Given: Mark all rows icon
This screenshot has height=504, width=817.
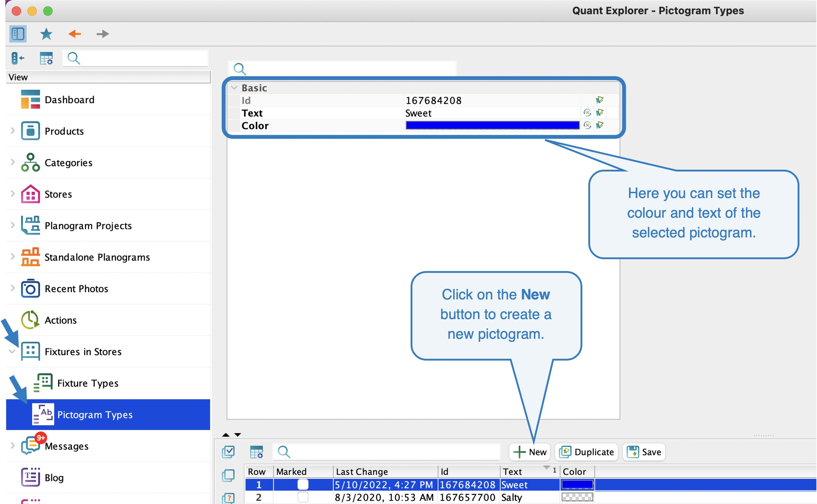Looking at the screenshot, I should coord(229,452).
